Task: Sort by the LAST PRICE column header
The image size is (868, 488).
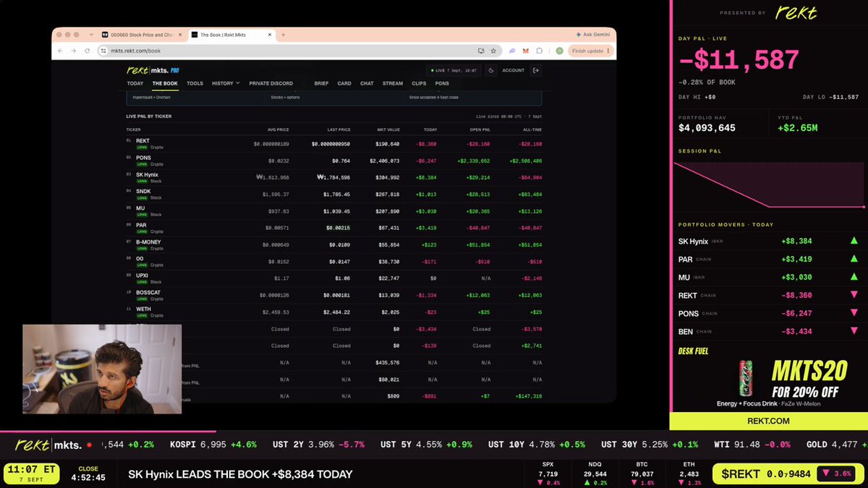Action: (338, 129)
